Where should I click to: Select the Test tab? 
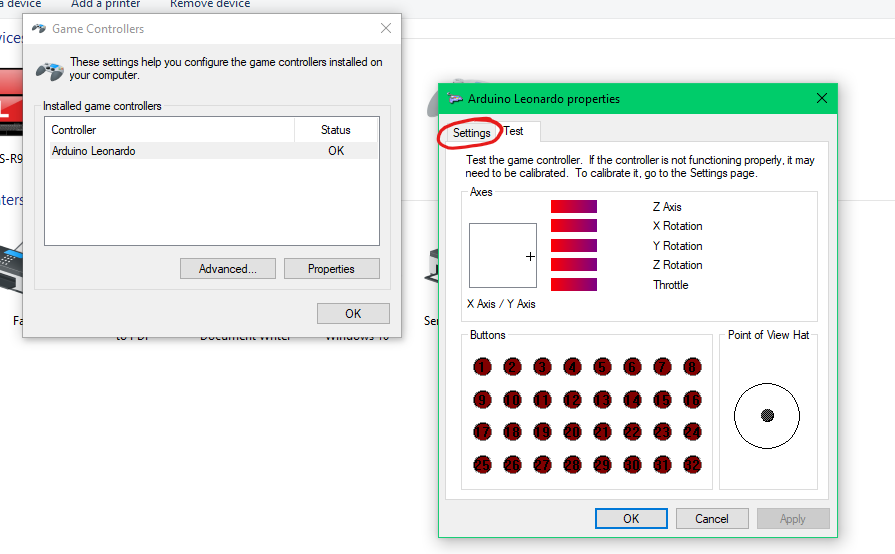pos(514,131)
